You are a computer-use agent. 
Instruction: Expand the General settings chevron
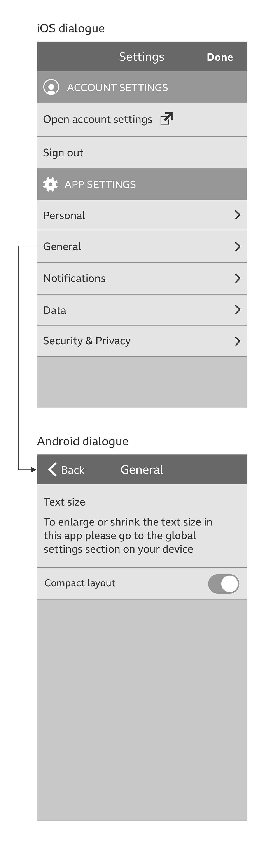238,247
